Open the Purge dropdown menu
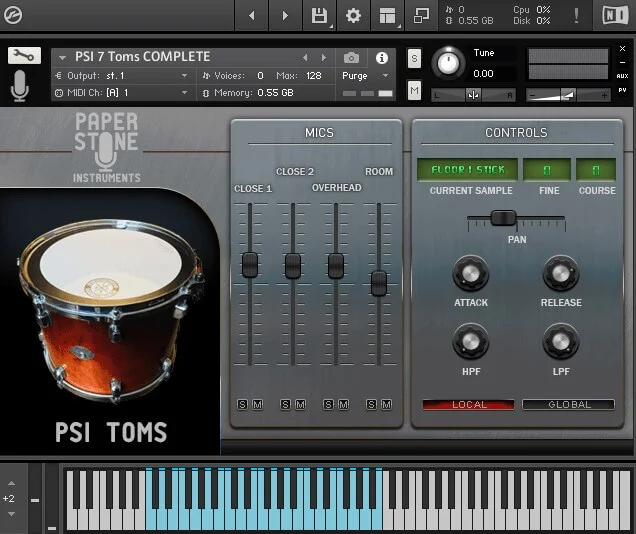 tap(365, 76)
